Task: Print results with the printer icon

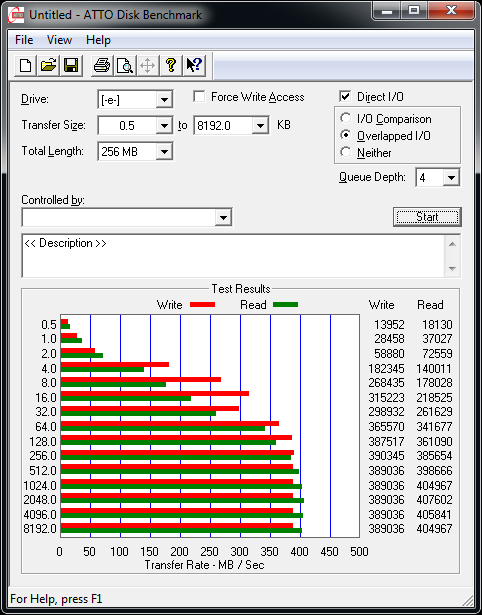Action: pyautogui.click(x=102, y=65)
